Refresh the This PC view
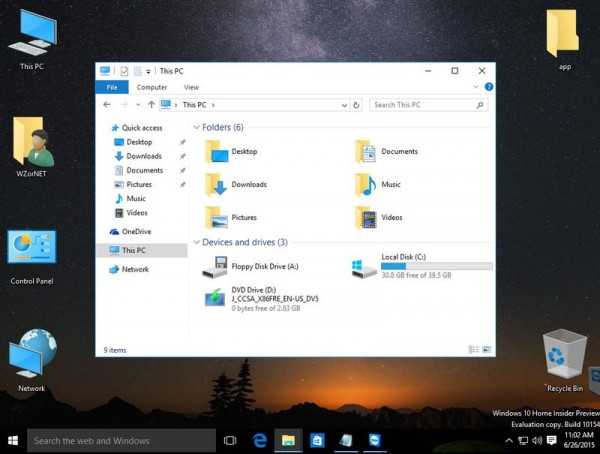600x454 pixels. 356,105
